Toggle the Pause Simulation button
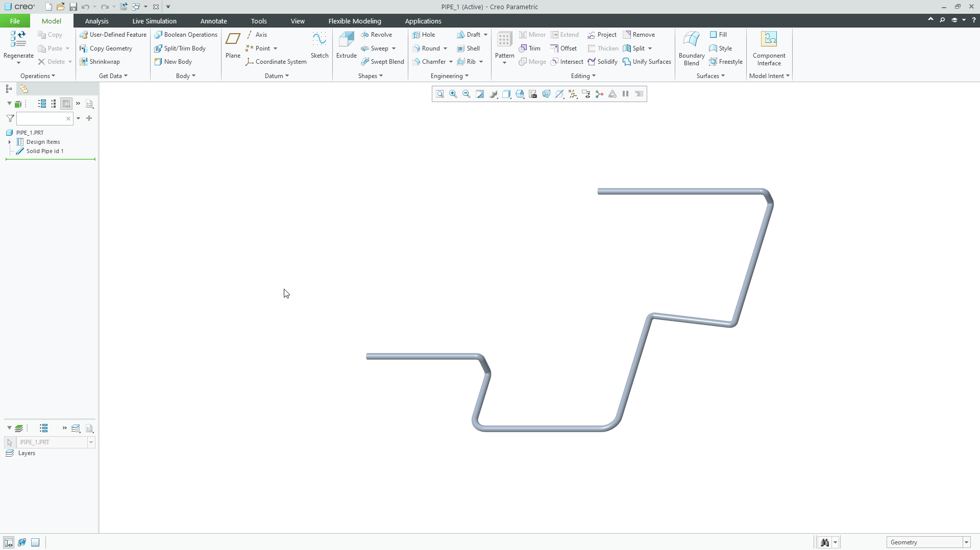Image resolution: width=980 pixels, height=550 pixels. pos(626,94)
